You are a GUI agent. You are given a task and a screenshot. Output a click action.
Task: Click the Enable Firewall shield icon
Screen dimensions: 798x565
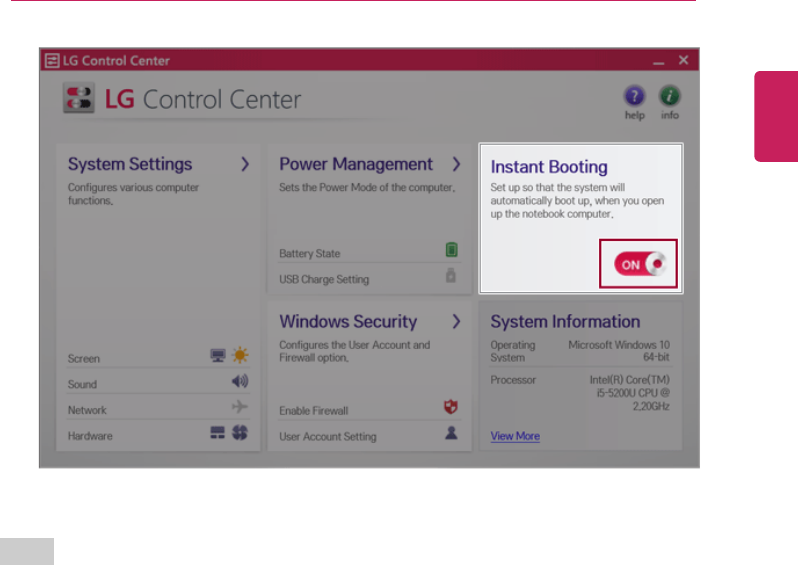451,407
